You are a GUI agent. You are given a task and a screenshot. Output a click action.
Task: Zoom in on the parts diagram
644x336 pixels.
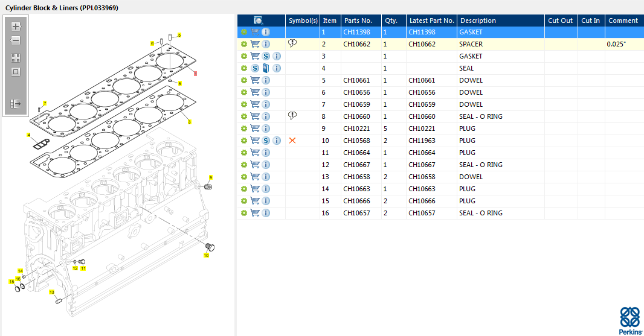[16, 27]
